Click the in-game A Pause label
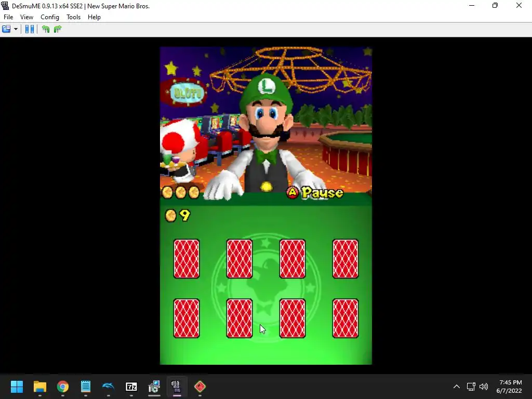This screenshot has height=399, width=532. 315,193
